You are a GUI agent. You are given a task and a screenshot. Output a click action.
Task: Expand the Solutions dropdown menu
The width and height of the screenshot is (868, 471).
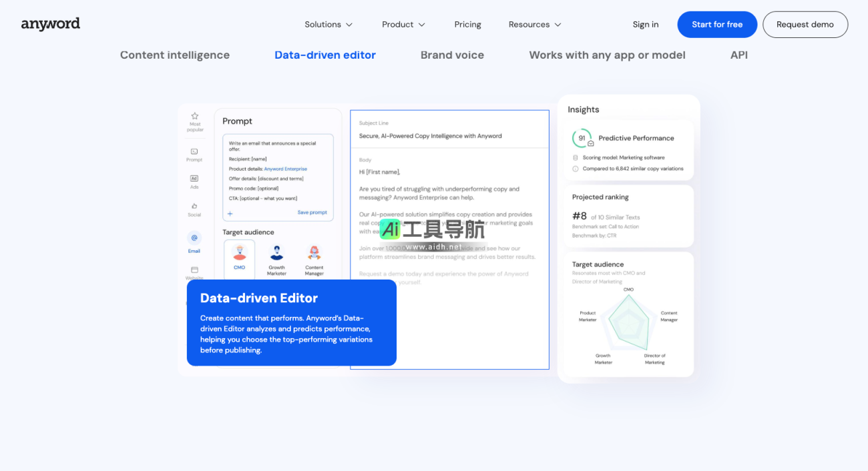point(329,25)
